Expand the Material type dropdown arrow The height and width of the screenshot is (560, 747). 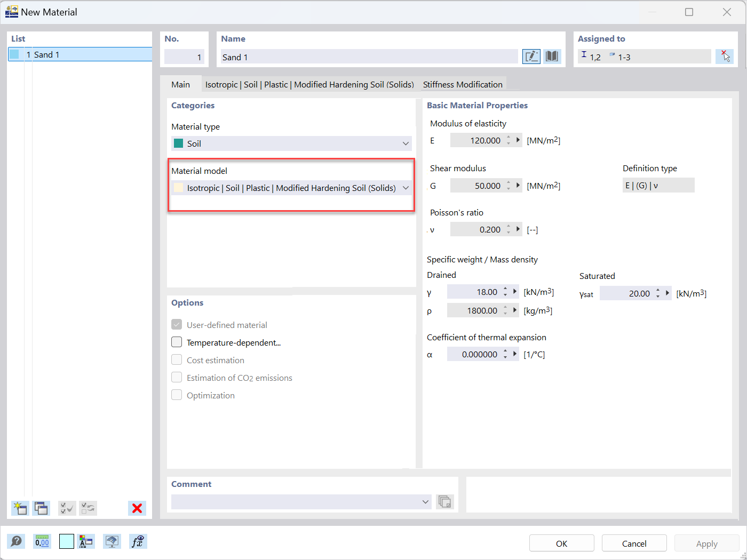pos(406,143)
